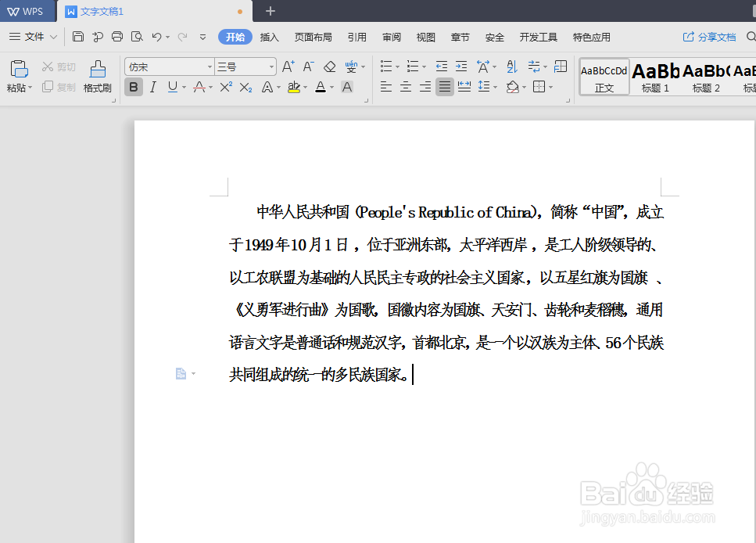Image resolution: width=756 pixels, height=543 pixels.
Task: Toggle bold formatting
Action: click(x=134, y=87)
